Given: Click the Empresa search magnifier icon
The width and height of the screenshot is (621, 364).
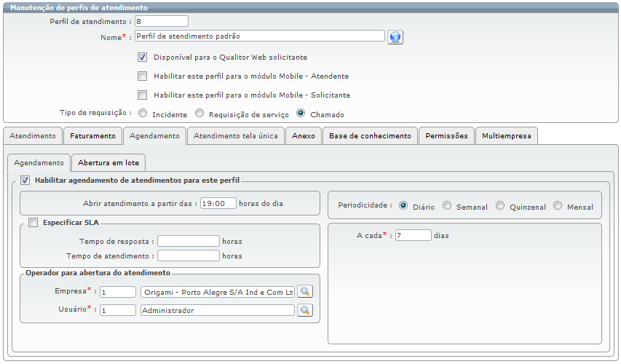Looking at the screenshot, I should (x=305, y=292).
